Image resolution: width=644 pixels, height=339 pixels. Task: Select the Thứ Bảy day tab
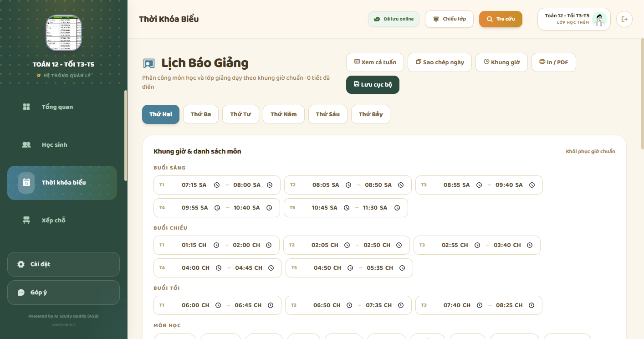click(x=371, y=114)
